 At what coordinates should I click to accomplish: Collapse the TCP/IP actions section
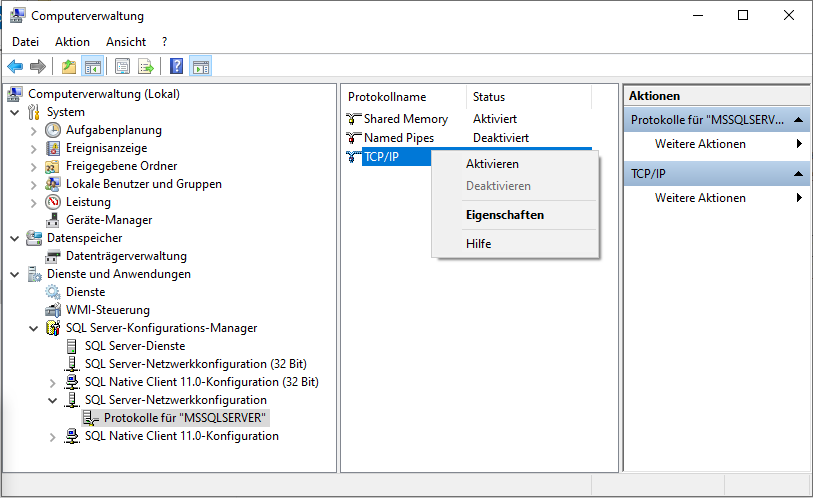[799, 174]
